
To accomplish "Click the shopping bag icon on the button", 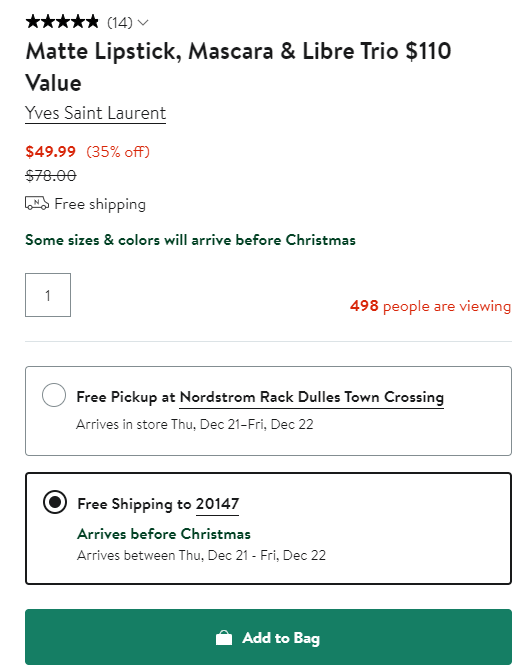I will 224,638.
